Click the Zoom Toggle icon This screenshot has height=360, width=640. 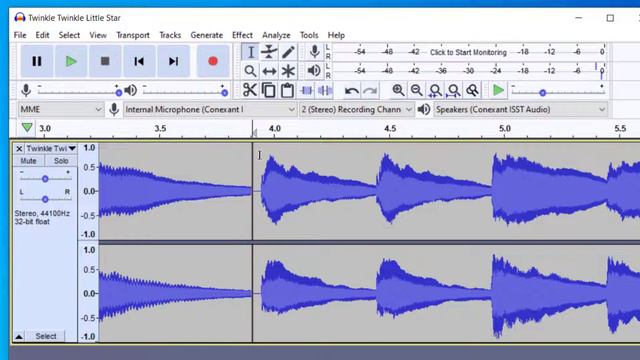click(472, 90)
